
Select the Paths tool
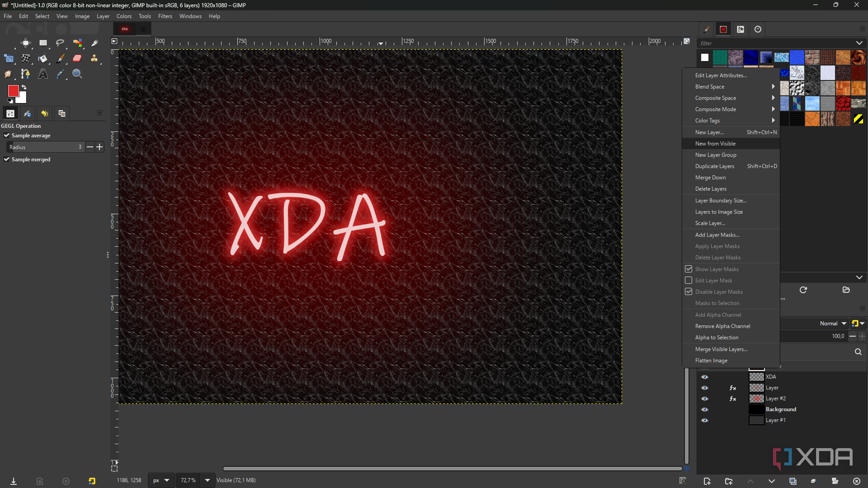25,74
